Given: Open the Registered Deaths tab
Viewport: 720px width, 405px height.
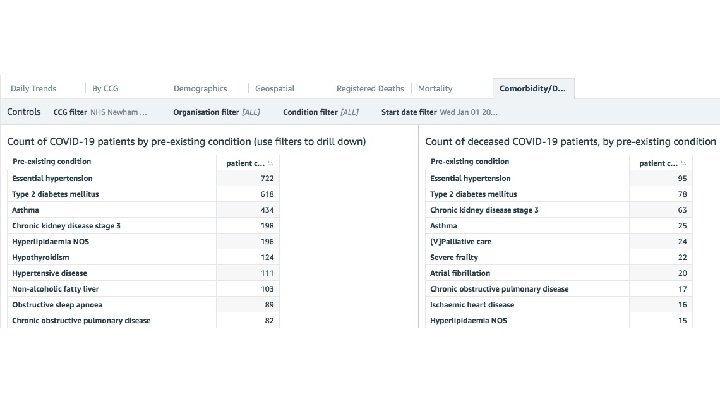Looking at the screenshot, I should pyautogui.click(x=370, y=88).
